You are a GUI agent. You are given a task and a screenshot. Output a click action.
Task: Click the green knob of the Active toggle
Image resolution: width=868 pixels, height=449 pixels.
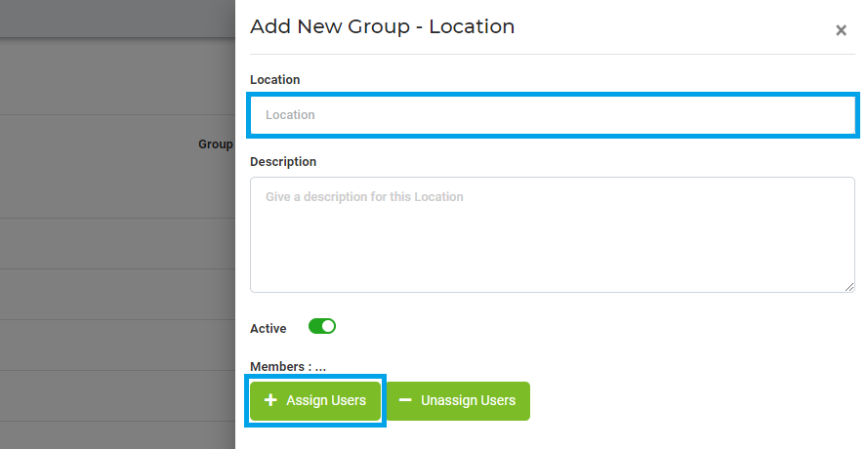tap(328, 327)
